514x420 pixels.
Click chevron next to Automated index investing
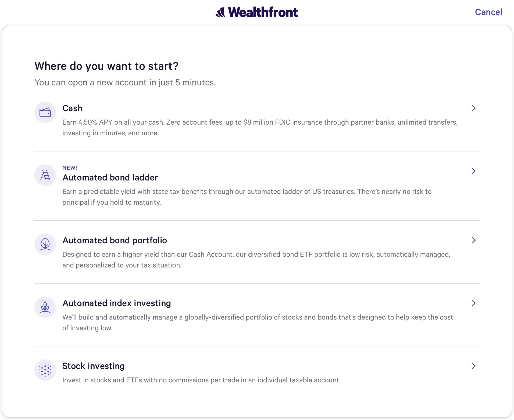[x=474, y=303]
